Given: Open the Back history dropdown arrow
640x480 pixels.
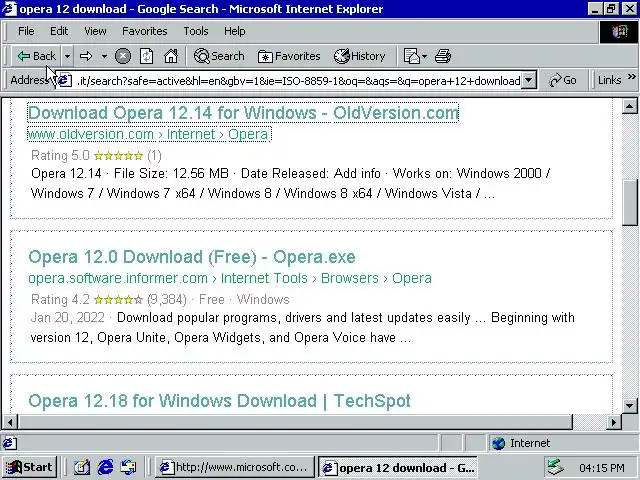Looking at the screenshot, I should 67,56.
